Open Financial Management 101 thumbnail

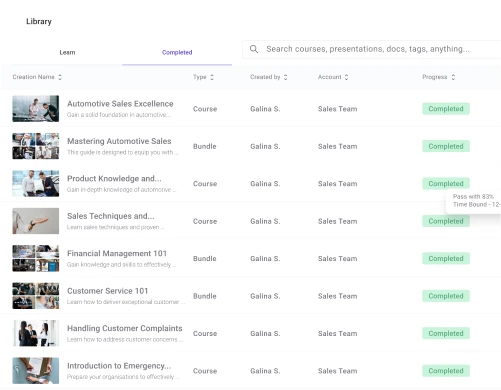[x=36, y=258]
